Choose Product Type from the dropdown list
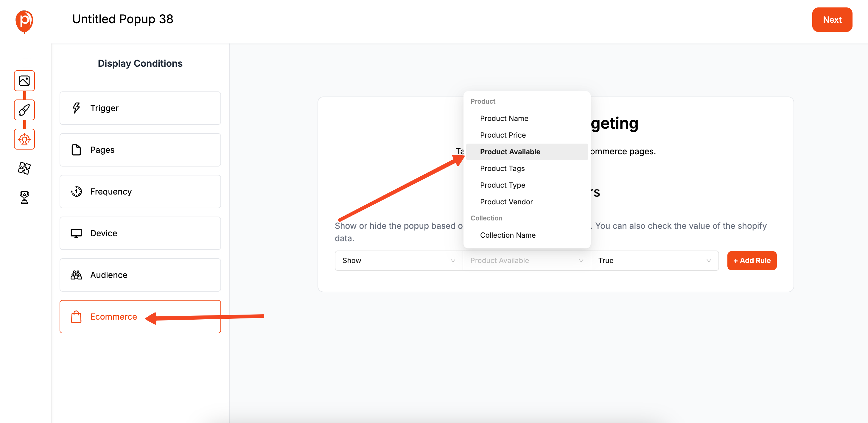 tap(527, 185)
